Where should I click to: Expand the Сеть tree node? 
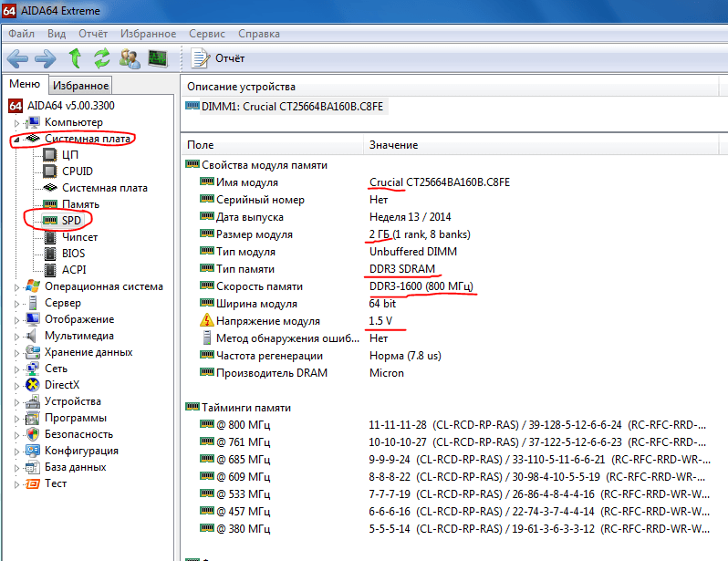[x=16, y=369]
